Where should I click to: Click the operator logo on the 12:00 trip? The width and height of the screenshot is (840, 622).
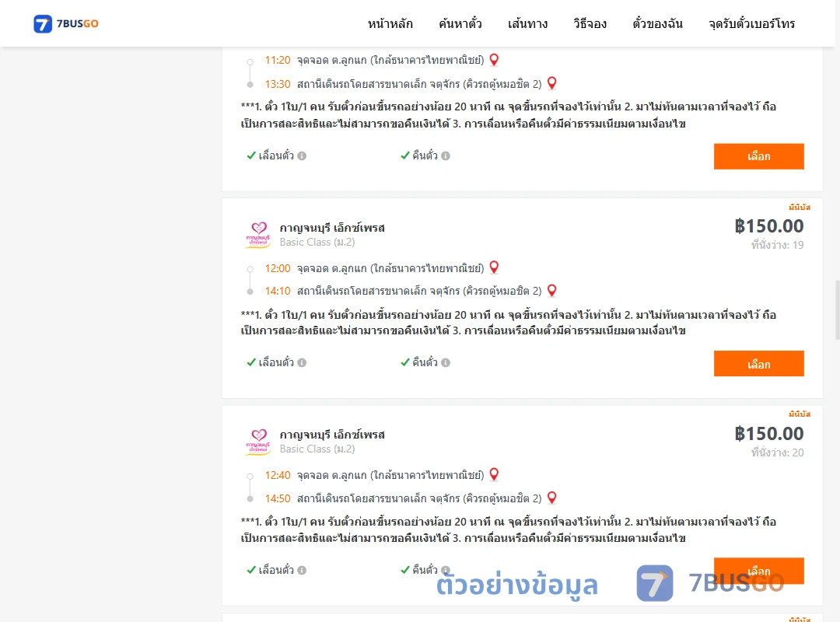(258, 235)
